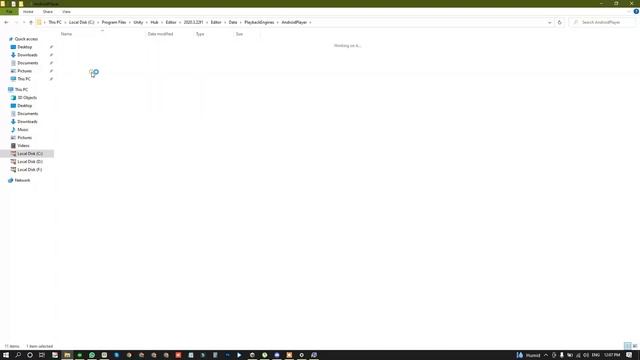Open Desktop under This PC
This screenshot has width=640, height=360.
coord(24,106)
